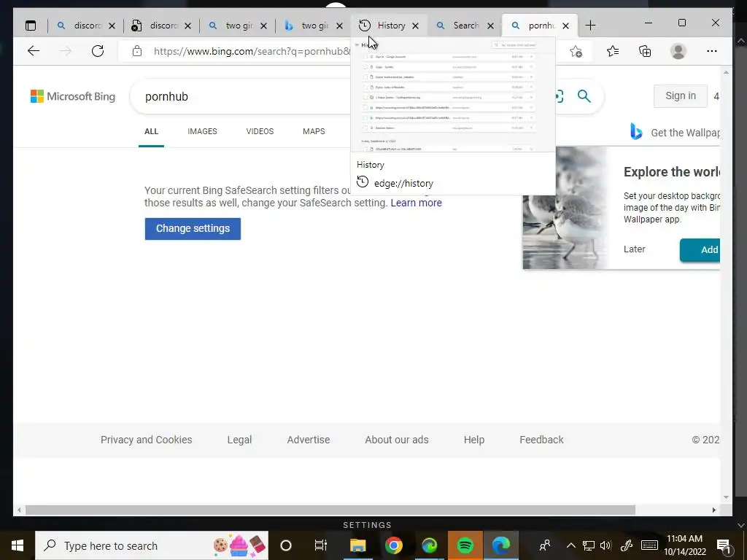Click the address bar URL

pyautogui.click(x=252, y=52)
